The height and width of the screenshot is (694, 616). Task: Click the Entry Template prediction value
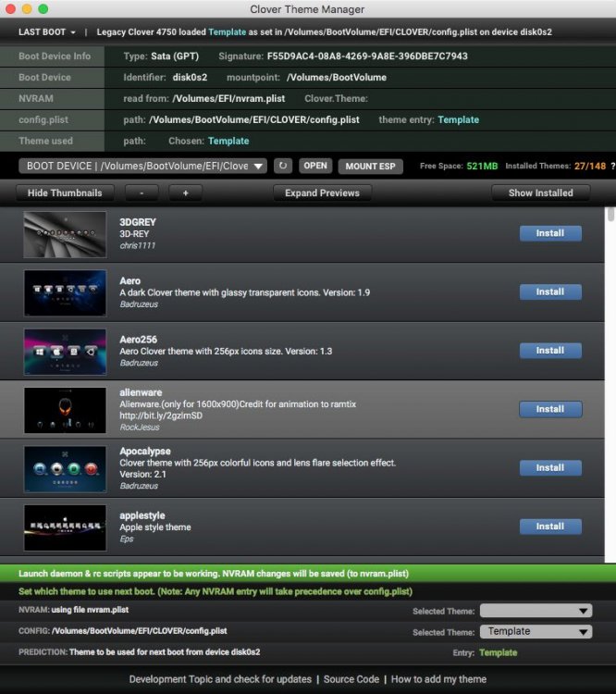(x=499, y=652)
